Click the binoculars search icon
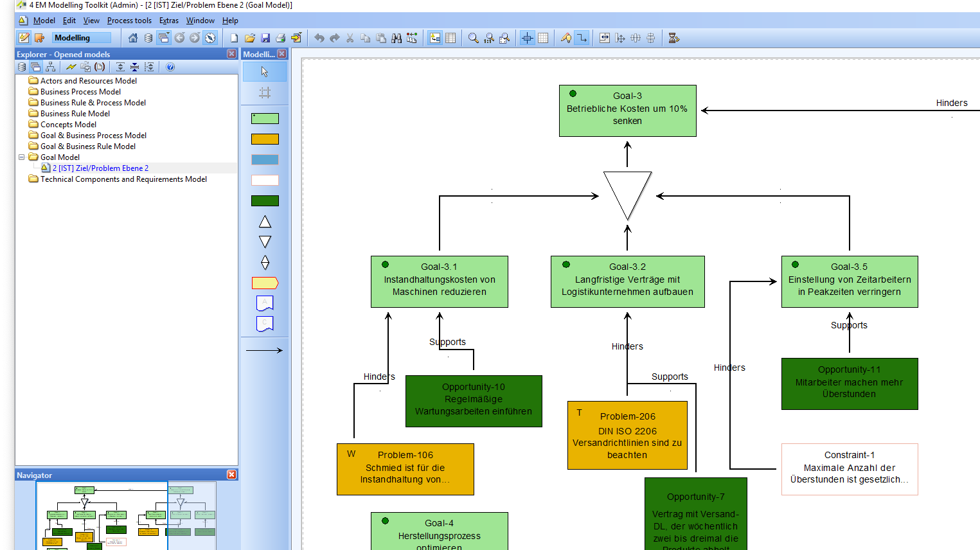The height and width of the screenshot is (550, 980). point(396,38)
